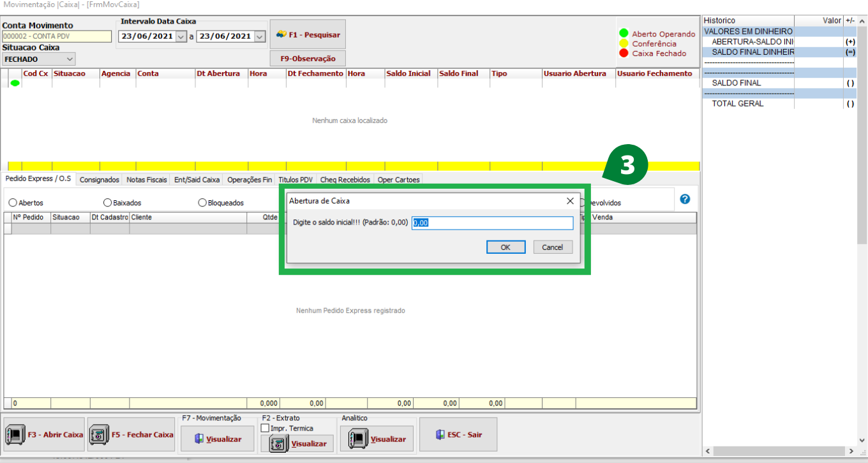Select the Bloqueados radio button
Screen dimensions: 868x463
tap(202, 203)
